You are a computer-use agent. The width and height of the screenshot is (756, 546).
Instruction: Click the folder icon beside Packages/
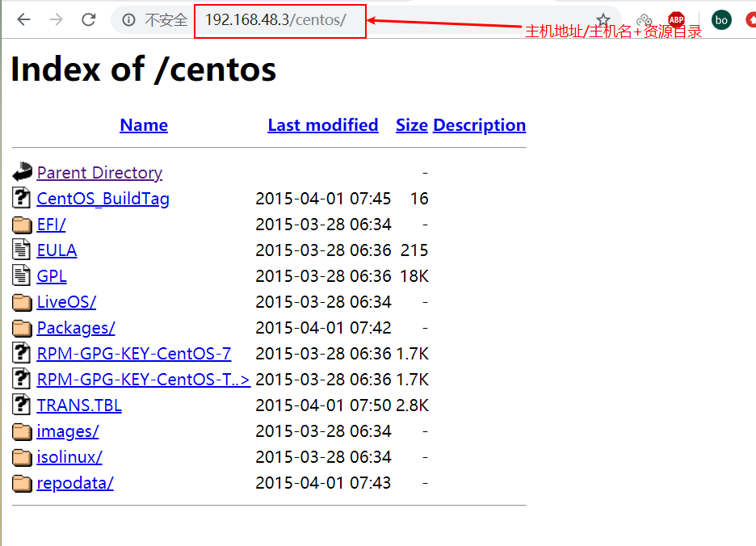click(x=22, y=328)
